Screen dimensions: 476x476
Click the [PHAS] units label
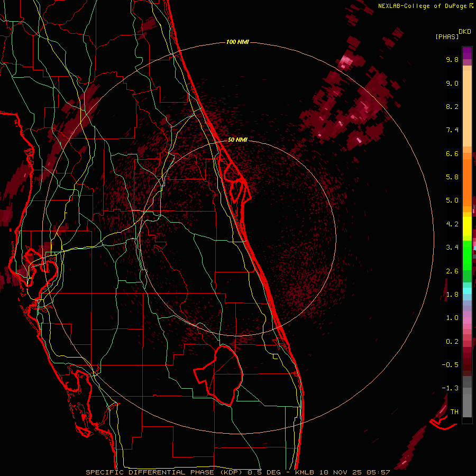[447, 36]
